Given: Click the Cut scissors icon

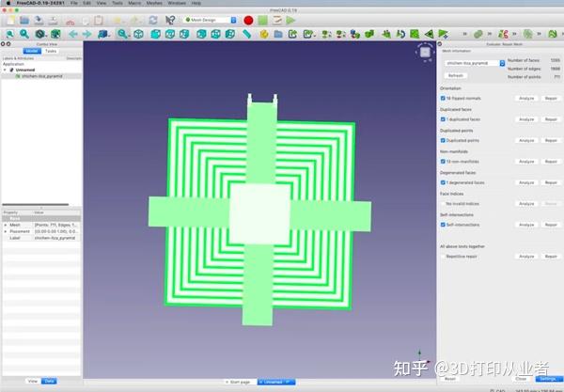Looking at the screenshot, I should click(70, 22).
